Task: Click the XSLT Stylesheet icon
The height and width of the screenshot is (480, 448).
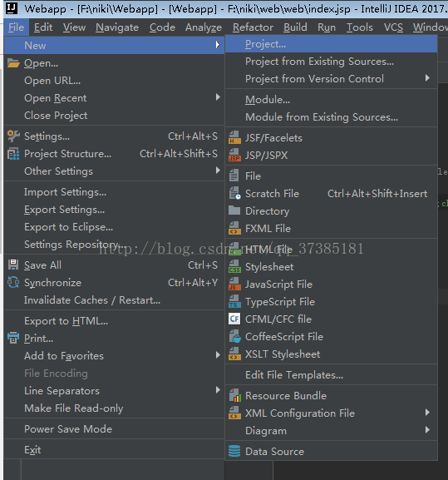Action: tap(234, 354)
